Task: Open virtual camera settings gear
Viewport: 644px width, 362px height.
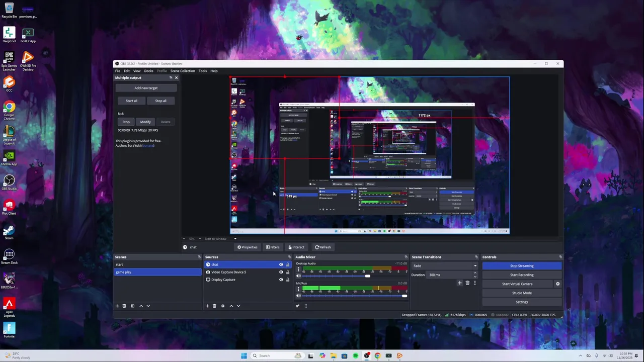Action: [557, 284]
